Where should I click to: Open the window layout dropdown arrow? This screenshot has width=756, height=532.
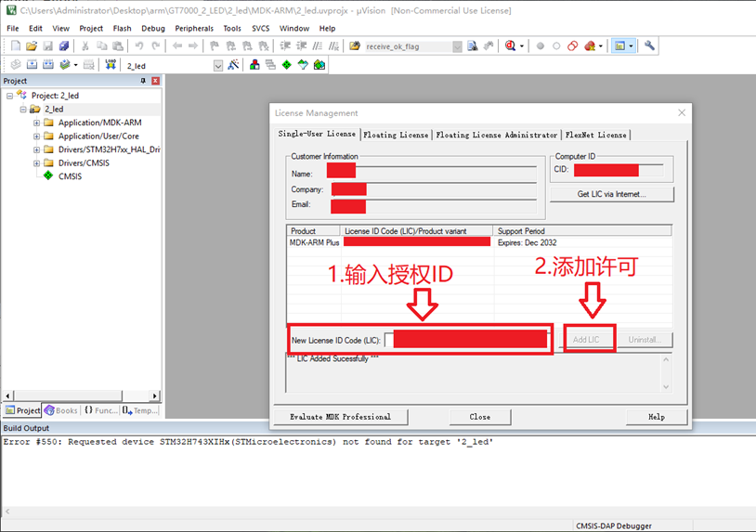[631, 46]
